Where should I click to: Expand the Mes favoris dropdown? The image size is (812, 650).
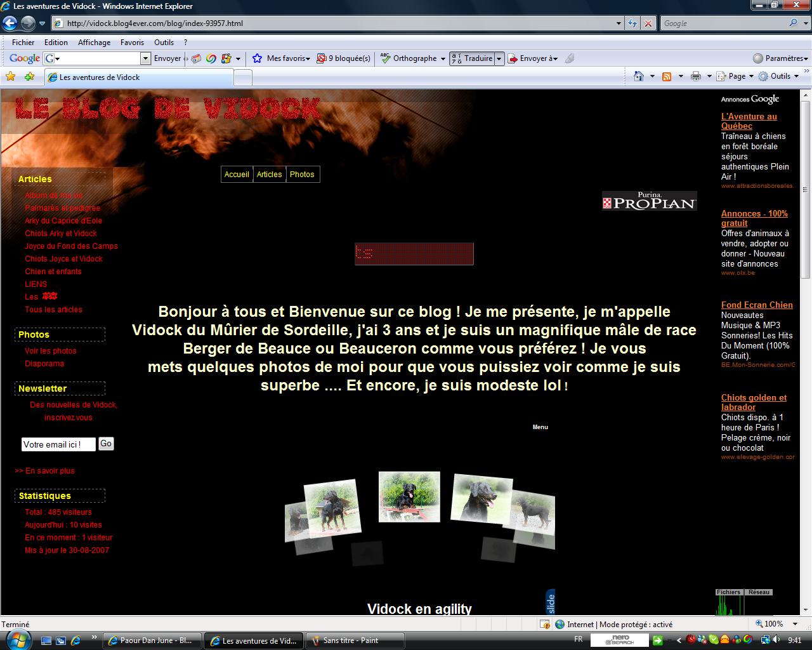coord(281,58)
